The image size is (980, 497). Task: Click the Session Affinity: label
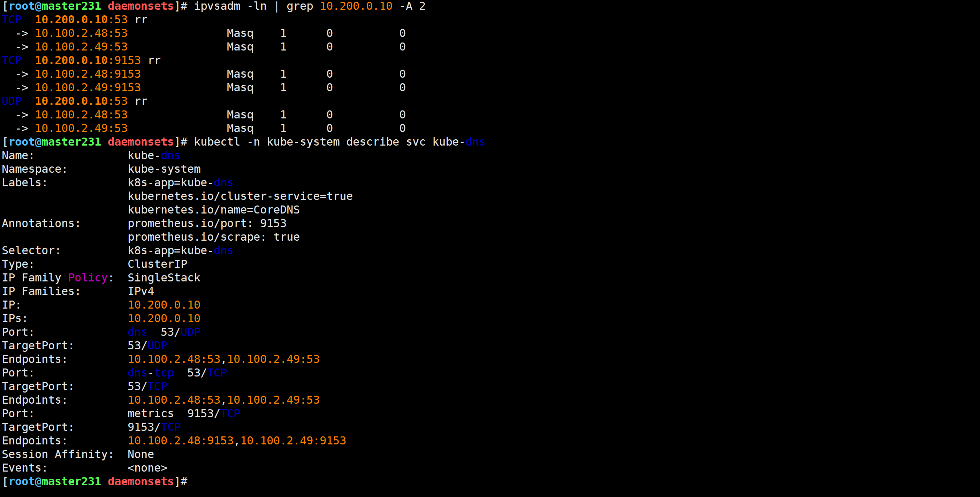pos(58,455)
